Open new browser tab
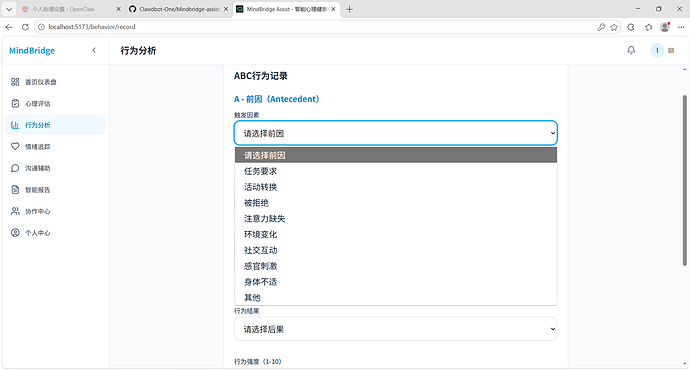Screen dimensions: 690x370 click(x=349, y=9)
